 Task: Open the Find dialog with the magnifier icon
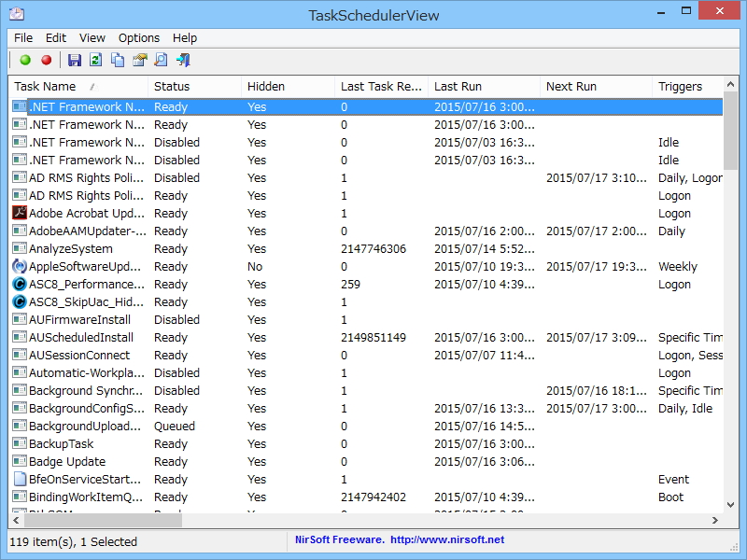pos(160,59)
